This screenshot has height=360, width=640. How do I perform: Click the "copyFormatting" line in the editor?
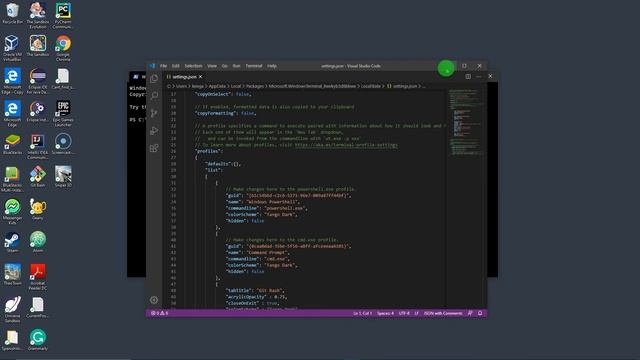pos(226,113)
